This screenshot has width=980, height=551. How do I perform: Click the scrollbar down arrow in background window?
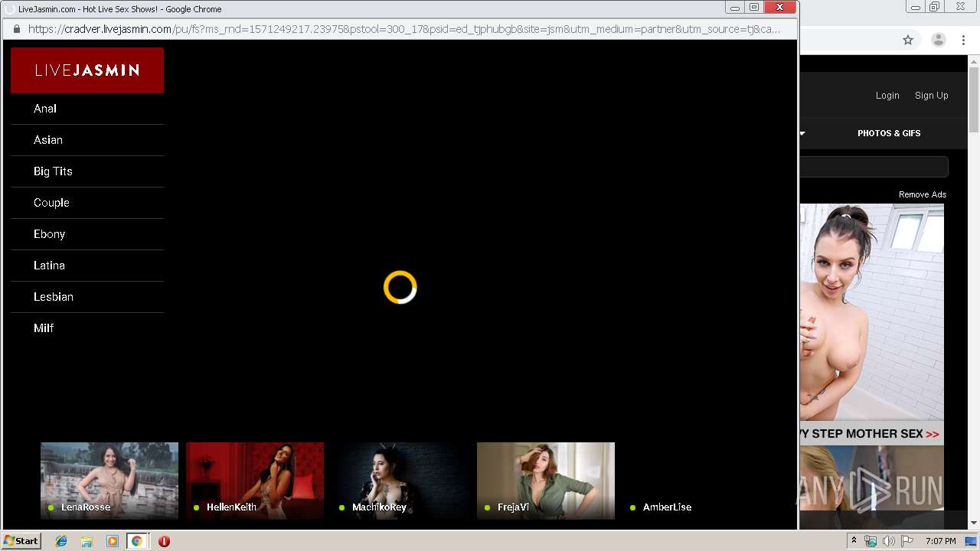[974, 523]
